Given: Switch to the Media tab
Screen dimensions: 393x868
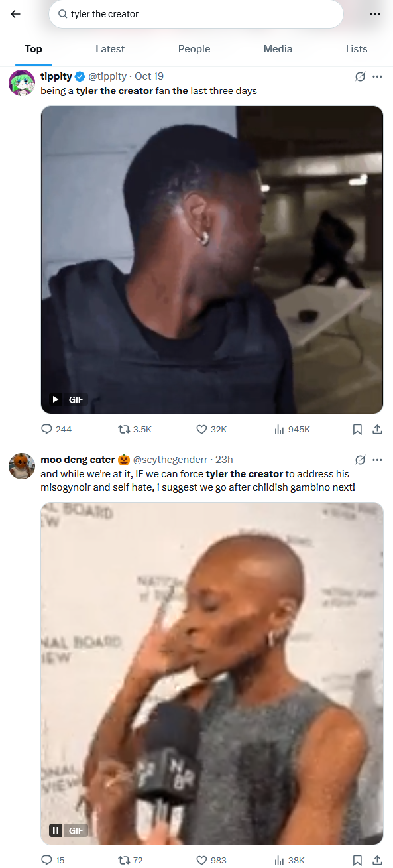Looking at the screenshot, I should 278,49.
